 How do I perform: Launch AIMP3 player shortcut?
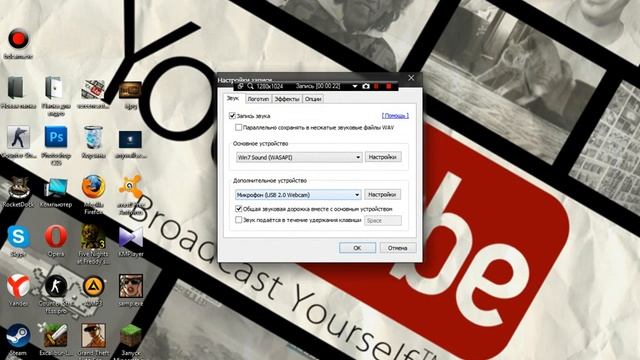[x=93, y=286]
